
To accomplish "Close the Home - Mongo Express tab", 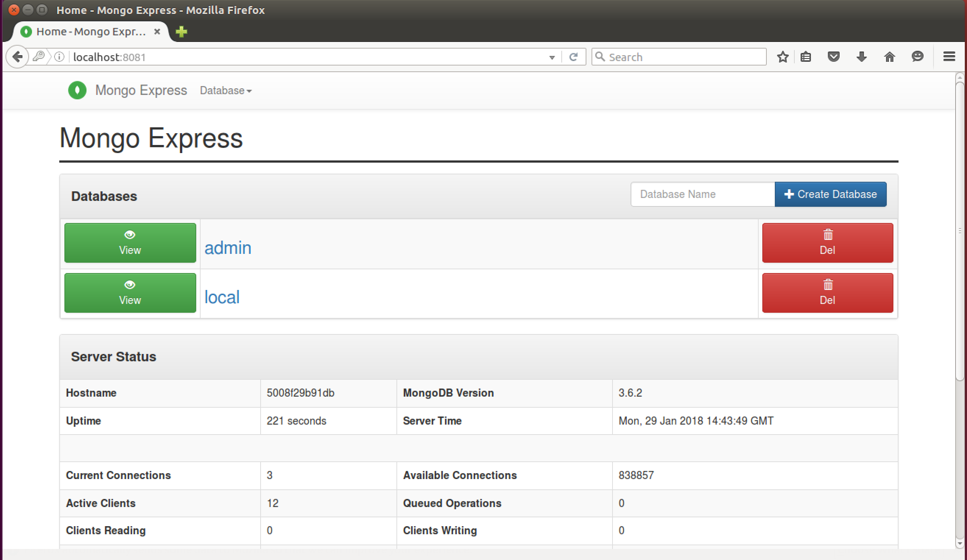I will coord(157,31).
